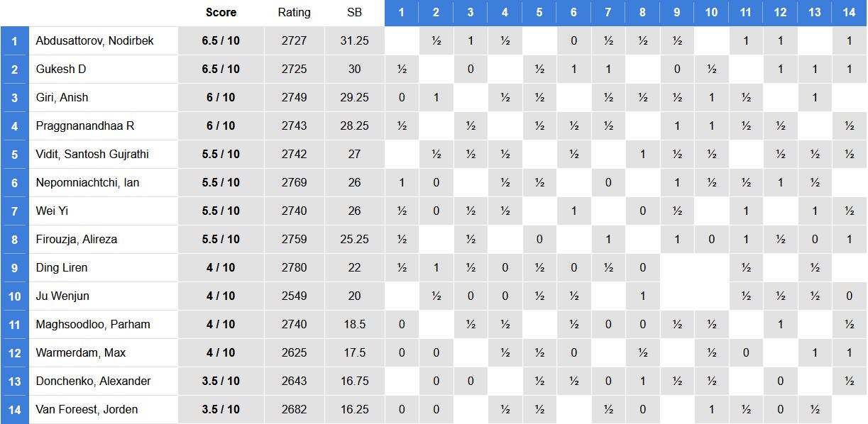Select the SB column header
The height and width of the screenshot is (424, 868).
pyautogui.click(x=354, y=12)
